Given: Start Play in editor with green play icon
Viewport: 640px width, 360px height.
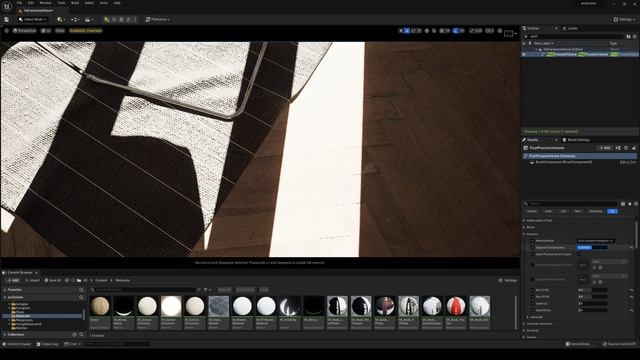Looking at the screenshot, I should point(107,20).
